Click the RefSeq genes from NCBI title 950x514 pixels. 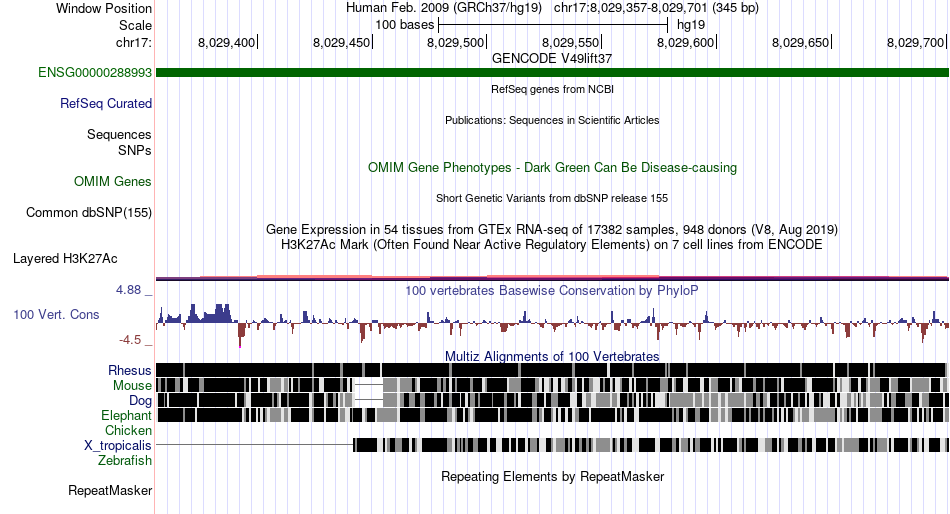[x=552, y=89]
